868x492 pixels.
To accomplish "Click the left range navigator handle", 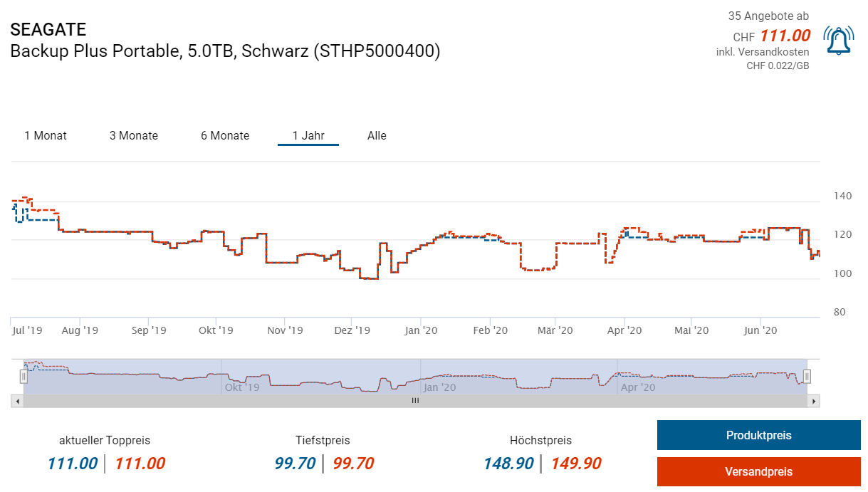I will click(23, 376).
